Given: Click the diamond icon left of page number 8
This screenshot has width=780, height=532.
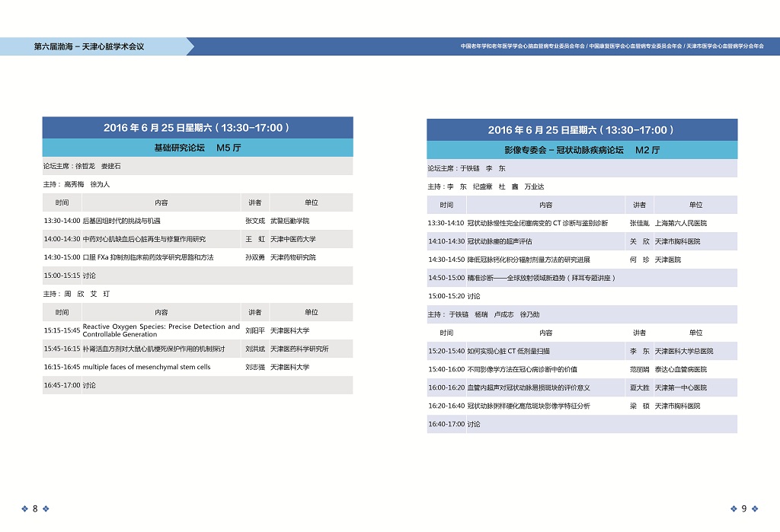Looking at the screenshot, I should click(24, 508).
